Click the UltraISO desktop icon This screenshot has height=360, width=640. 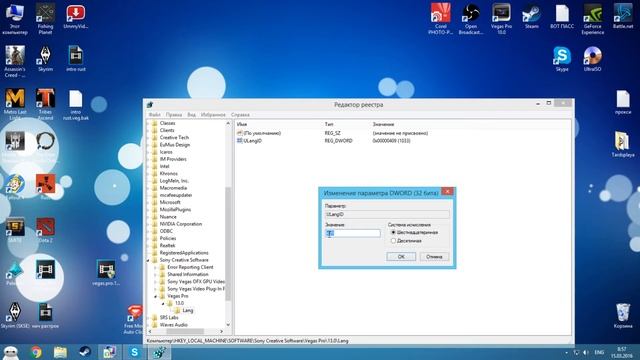point(592,59)
